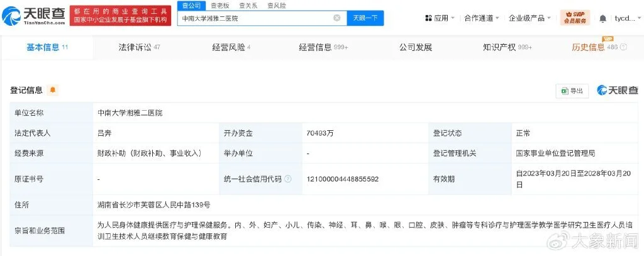Click the help icon next to 统一社会信用代码
The image size is (644, 256).
(x=288, y=179)
